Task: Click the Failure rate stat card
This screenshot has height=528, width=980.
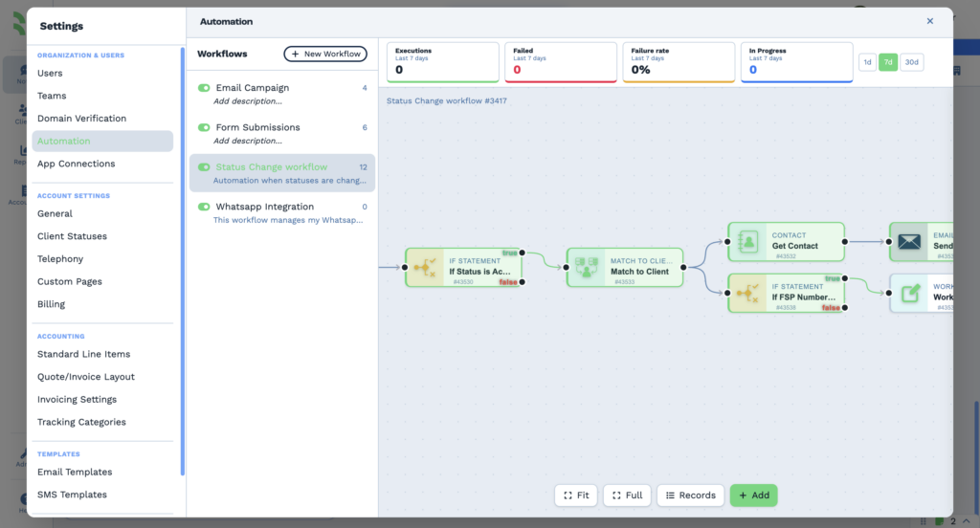Action: [679, 62]
